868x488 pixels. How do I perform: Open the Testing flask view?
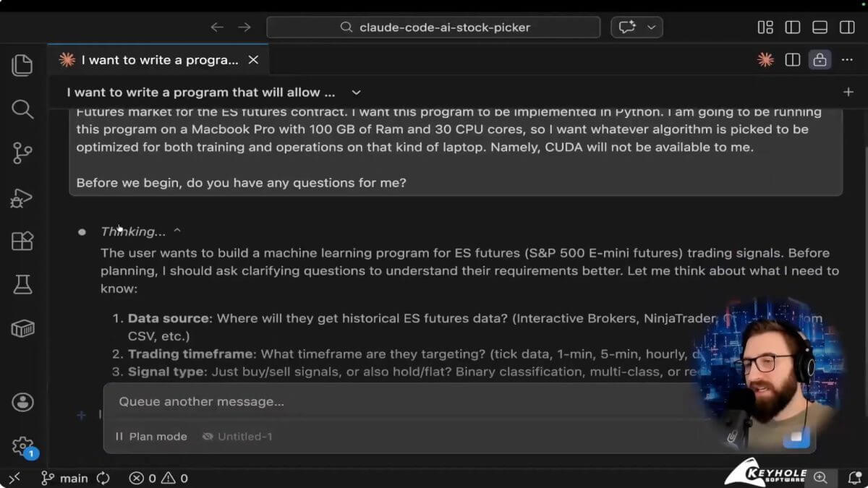22,285
